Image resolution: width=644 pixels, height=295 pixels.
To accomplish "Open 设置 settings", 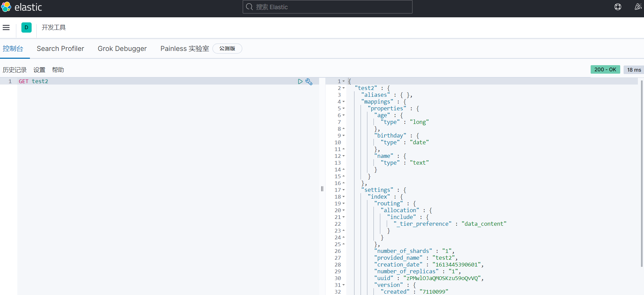I will tap(39, 70).
